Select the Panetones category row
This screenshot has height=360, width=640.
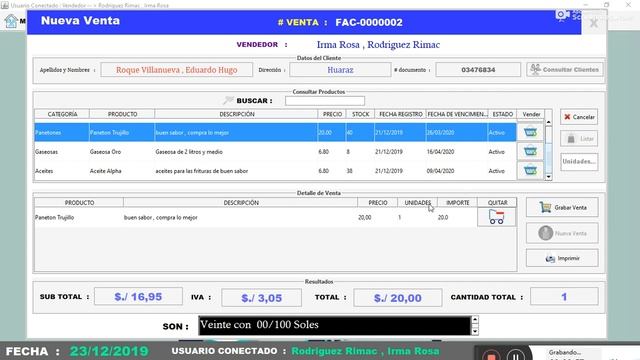276,132
